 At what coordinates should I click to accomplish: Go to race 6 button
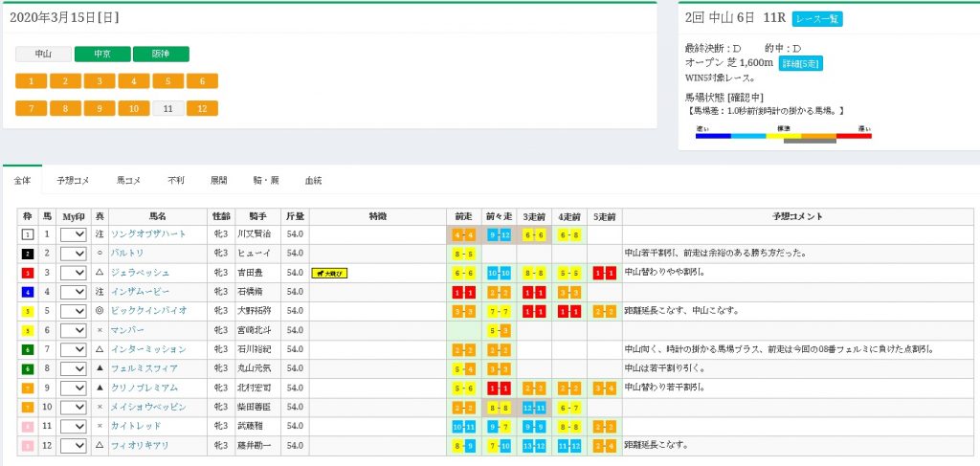pyautogui.click(x=202, y=81)
